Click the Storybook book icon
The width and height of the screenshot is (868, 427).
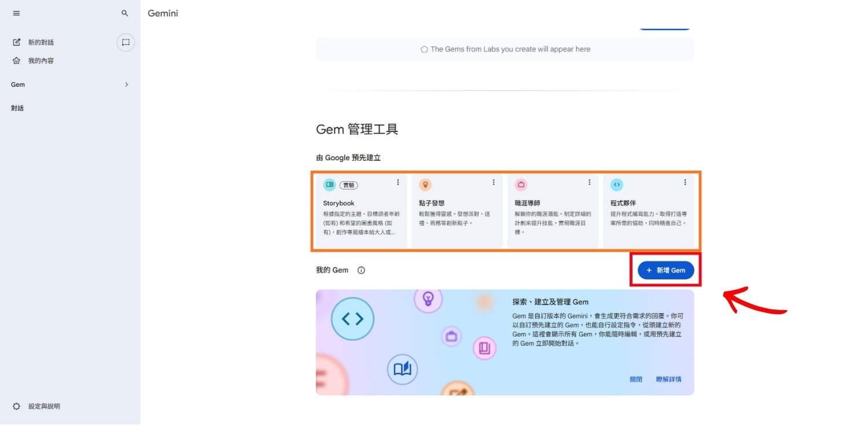(329, 185)
